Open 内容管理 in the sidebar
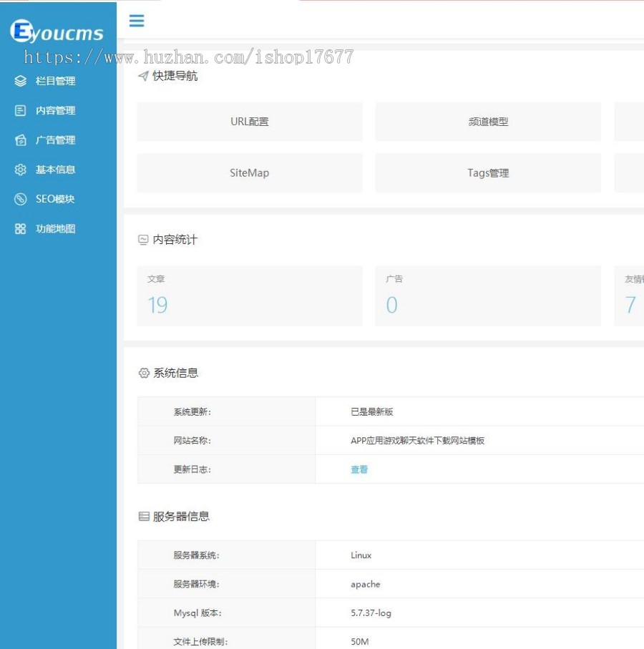 pos(56,110)
